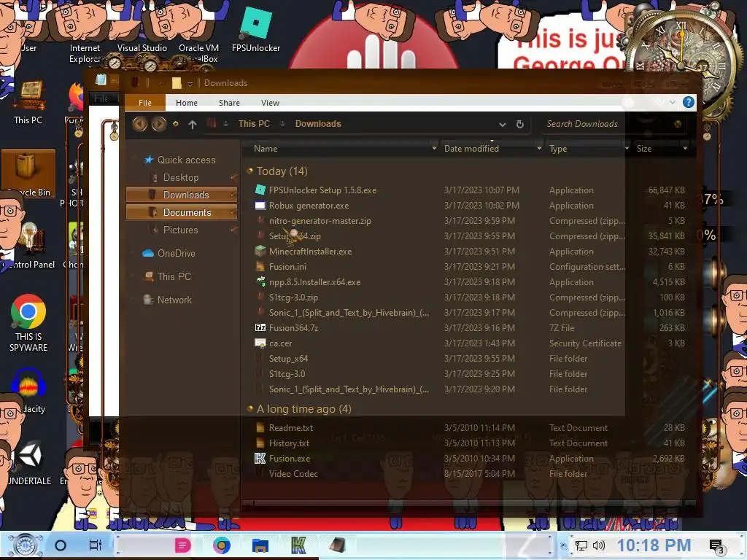Screen dimensions: 747x560
Task: Click the taskbar Start button
Action: pos(26,545)
